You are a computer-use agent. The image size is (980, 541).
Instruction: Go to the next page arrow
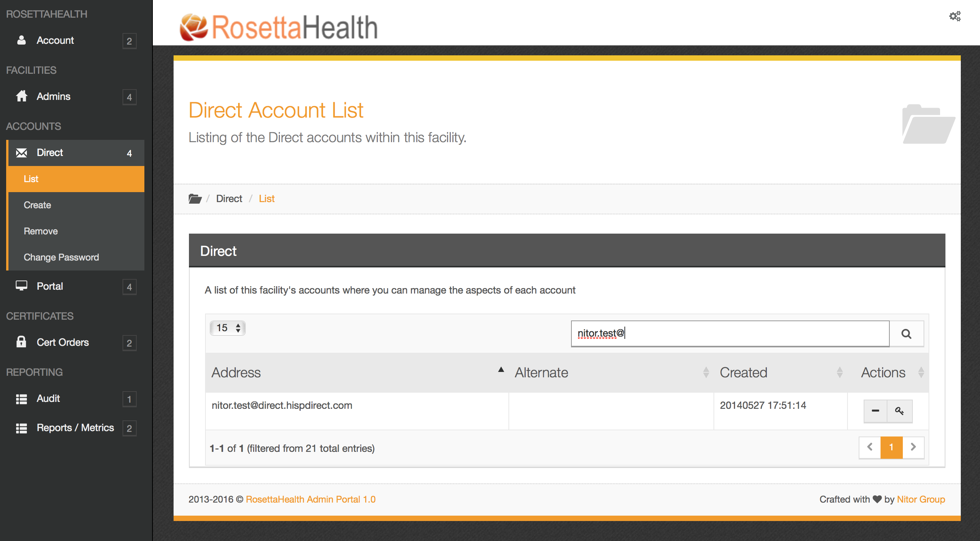[x=913, y=447]
